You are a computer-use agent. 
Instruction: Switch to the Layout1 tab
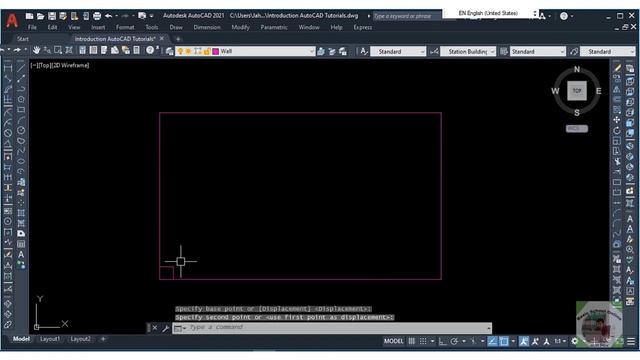[50, 339]
